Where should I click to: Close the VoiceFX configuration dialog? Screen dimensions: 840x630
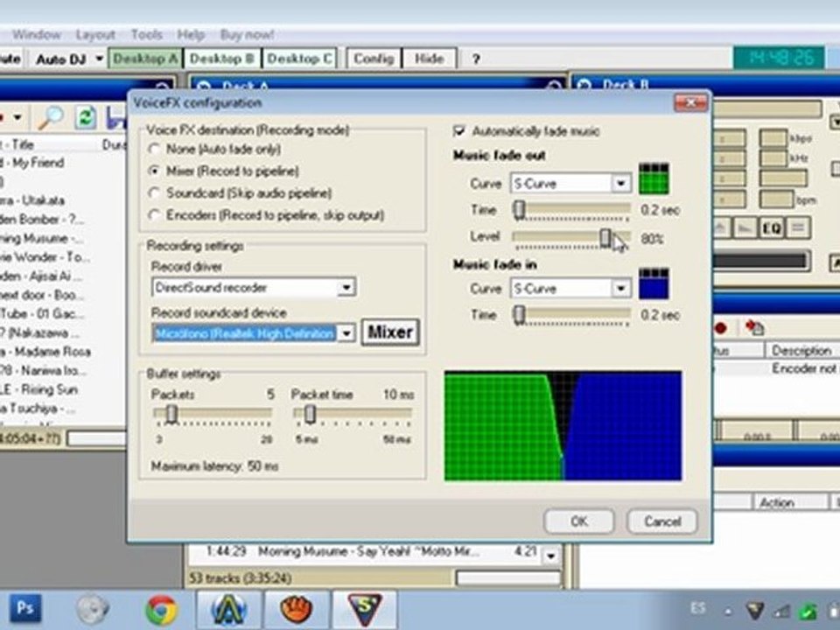[690, 102]
